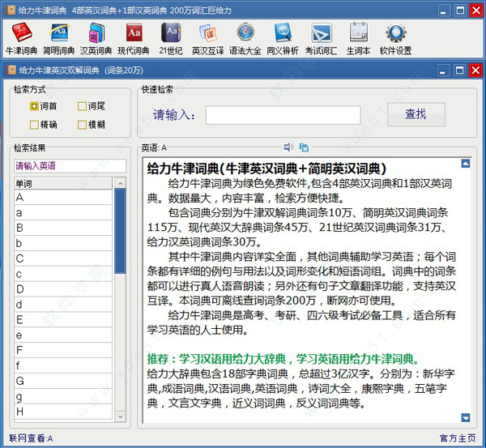
Task: Select lowercase b in word list
Action: [63, 243]
